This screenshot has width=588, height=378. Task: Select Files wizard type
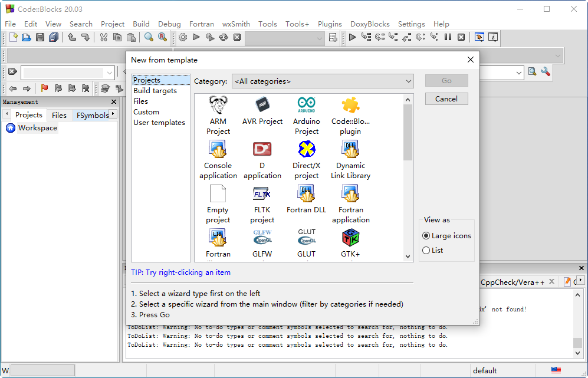pyautogui.click(x=140, y=101)
